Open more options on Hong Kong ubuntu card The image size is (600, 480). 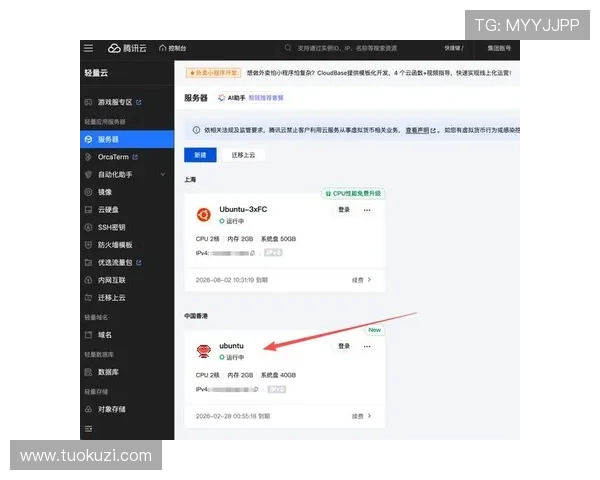click(367, 346)
